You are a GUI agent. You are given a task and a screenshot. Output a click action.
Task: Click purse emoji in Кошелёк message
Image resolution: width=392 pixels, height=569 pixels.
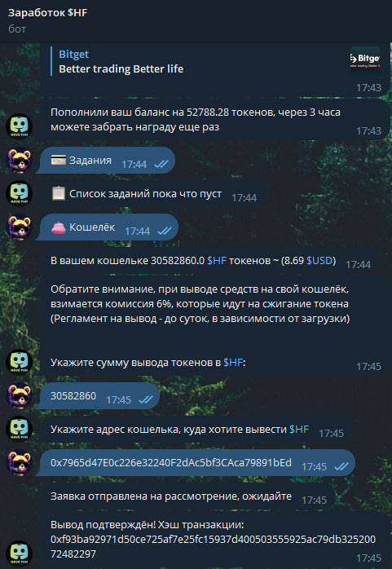58,227
